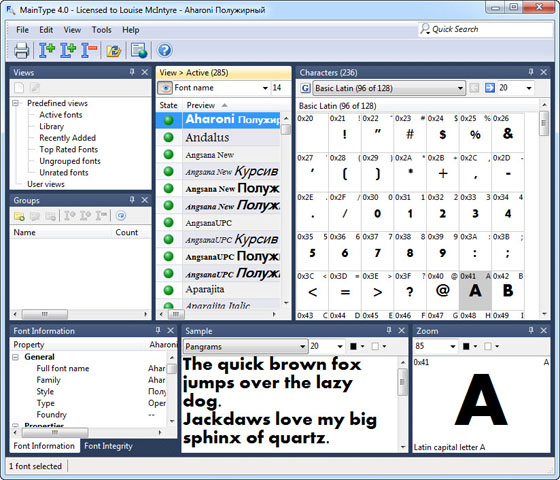560x480 pixels.
Task: Toggle green state dot for Aparajita
Action: click(x=169, y=290)
